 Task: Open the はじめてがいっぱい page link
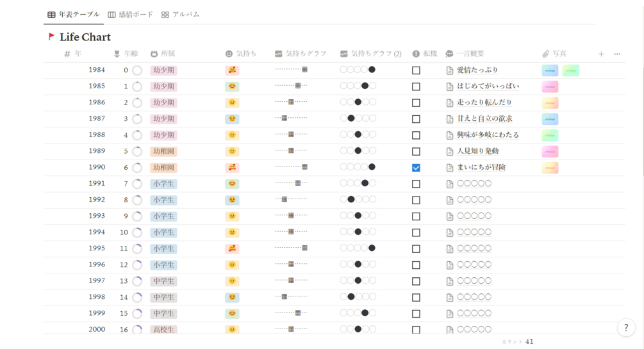(x=488, y=86)
